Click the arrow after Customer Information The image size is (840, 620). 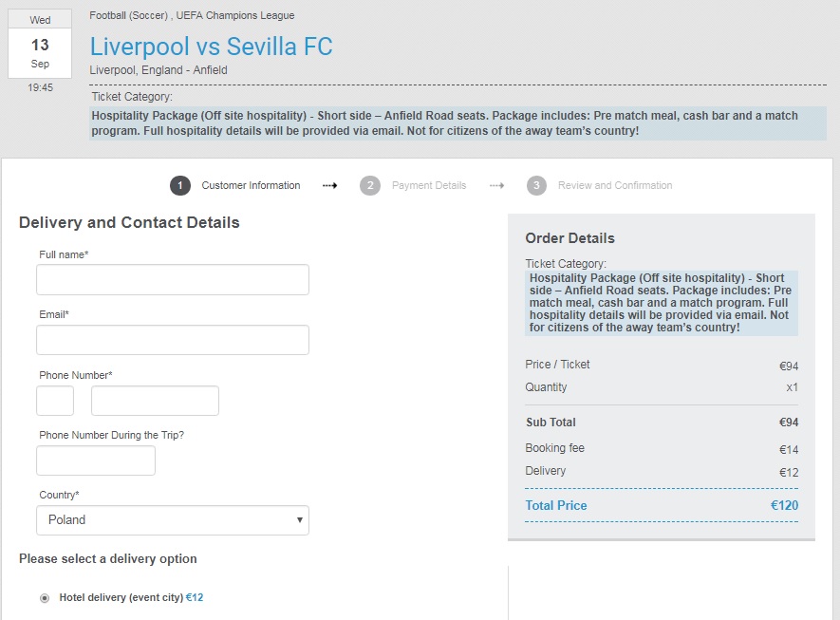(330, 186)
